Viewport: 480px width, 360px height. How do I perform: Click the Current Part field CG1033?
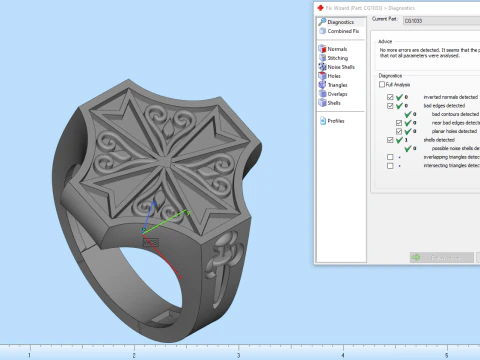pyautogui.click(x=441, y=21)
